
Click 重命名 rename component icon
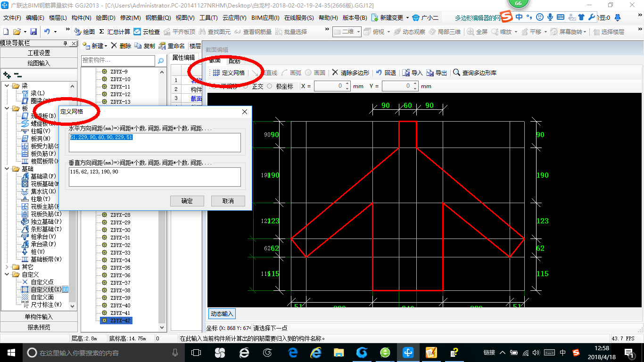(x=172, y=46)
